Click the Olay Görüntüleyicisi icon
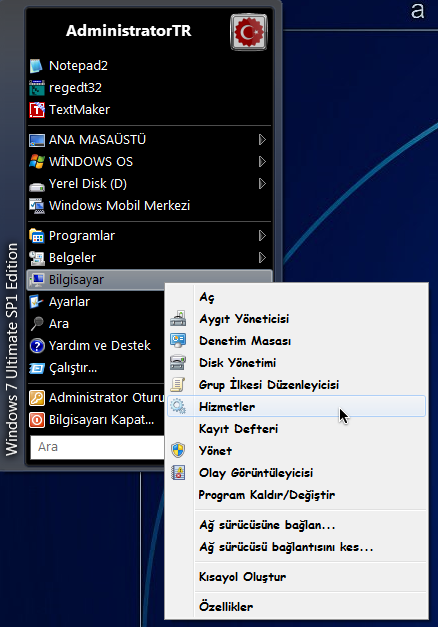 pyautogui.click(x=178, y=473)
